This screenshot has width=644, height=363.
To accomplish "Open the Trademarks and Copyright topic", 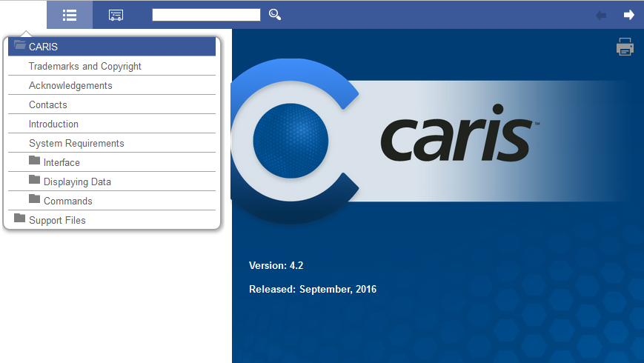I will (84, 66).
